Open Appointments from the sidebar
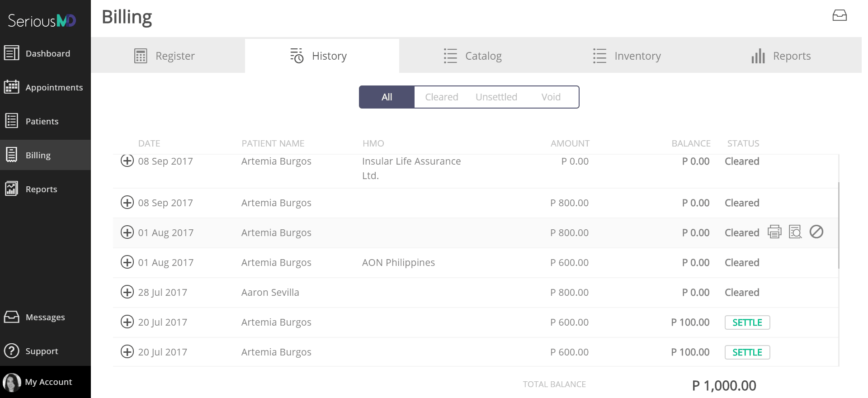Viewport: 868px width, 398px height. tap(45, 87)
